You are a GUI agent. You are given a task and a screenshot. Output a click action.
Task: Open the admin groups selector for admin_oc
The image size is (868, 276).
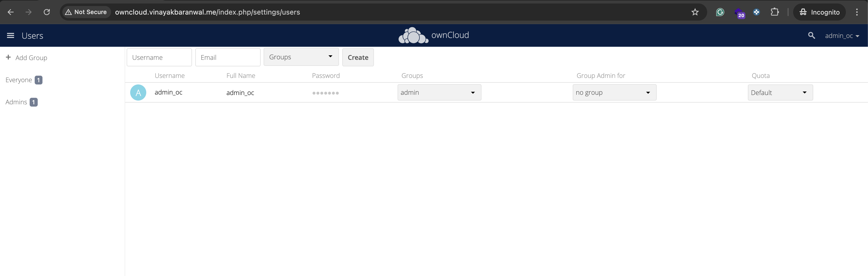pyautogui.click(x=439, y=92)
